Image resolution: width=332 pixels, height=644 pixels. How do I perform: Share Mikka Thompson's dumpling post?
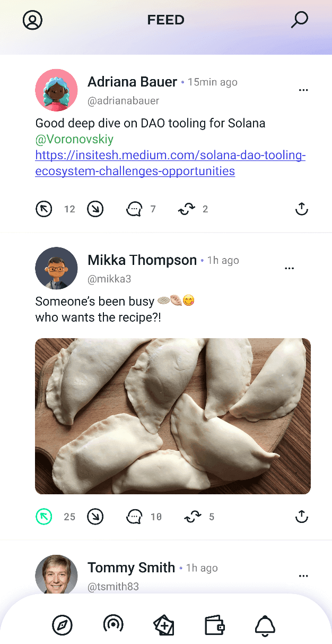pos(301,517)
